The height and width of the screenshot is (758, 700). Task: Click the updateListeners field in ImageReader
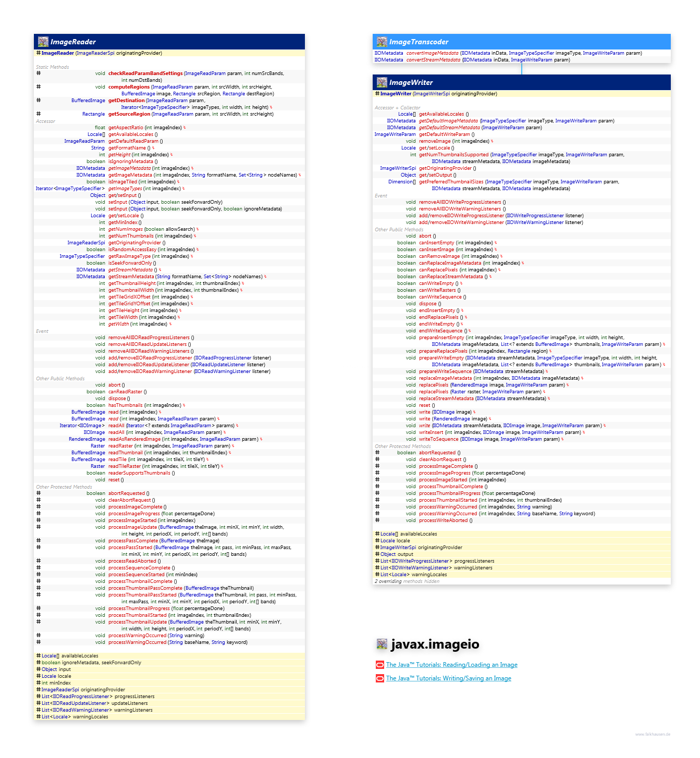pos(95,703)
